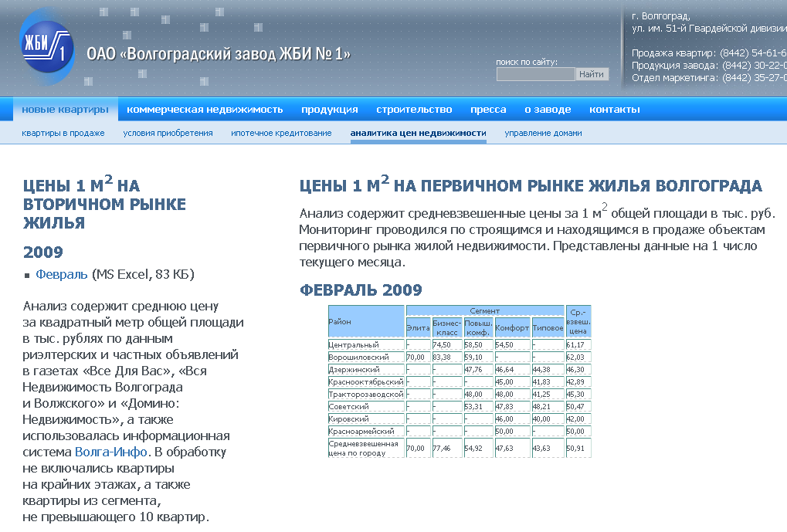Select the Дзержинский district row name
This screenshot has width=787, height=532.
click(x=366, y=369)
